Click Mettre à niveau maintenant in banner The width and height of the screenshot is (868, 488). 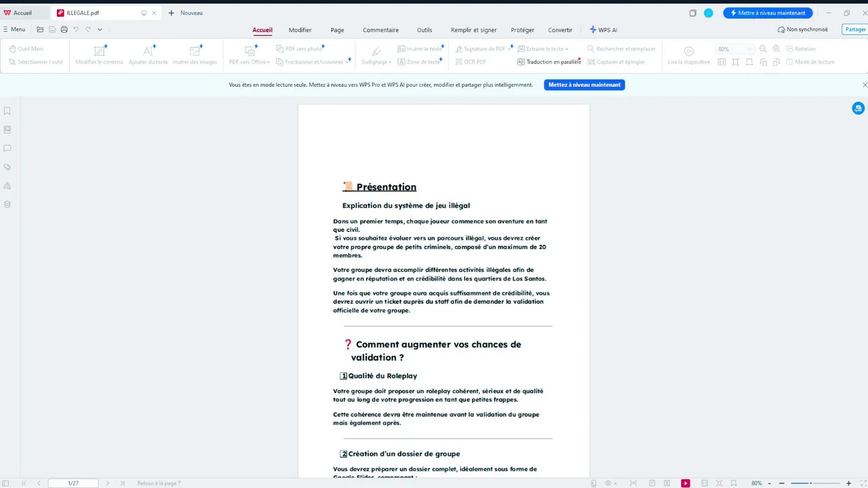pos(584,85)
